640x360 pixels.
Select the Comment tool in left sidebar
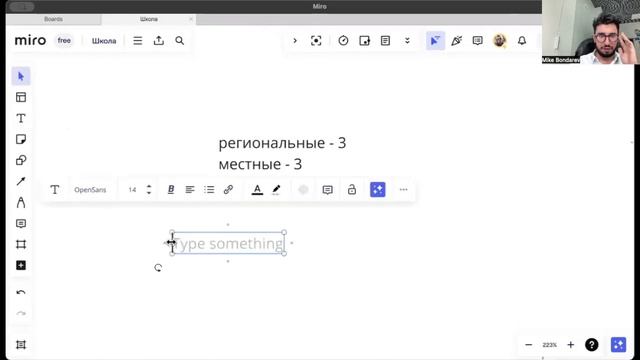(x=21, y=224)
